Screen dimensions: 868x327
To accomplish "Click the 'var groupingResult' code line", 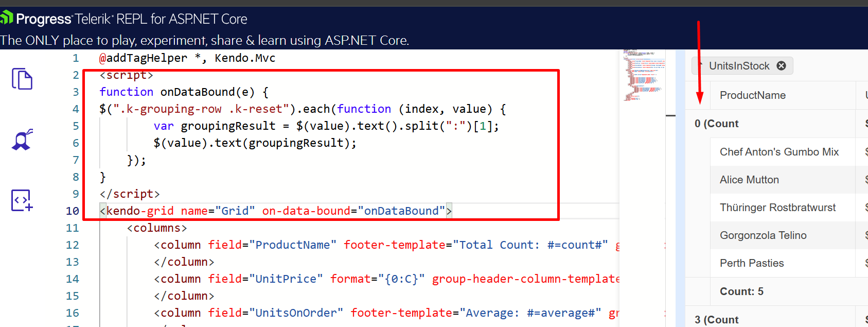I will click(326, 126).
